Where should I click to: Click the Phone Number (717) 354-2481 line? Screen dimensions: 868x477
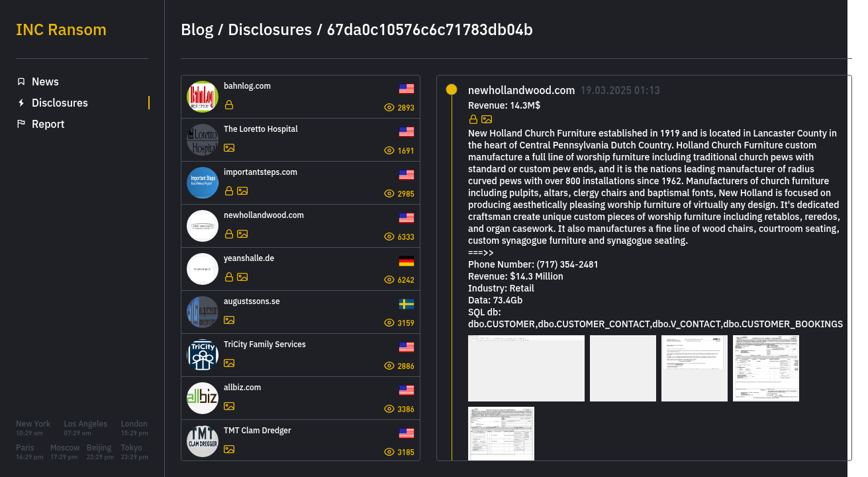pyautogui.click(x=533, y=264)
